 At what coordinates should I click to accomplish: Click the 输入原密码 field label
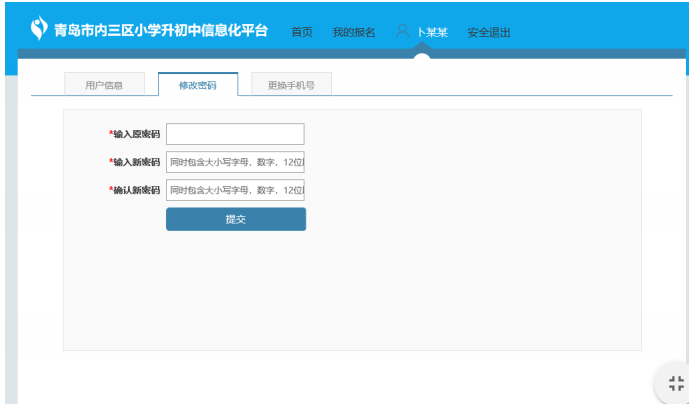135,134
